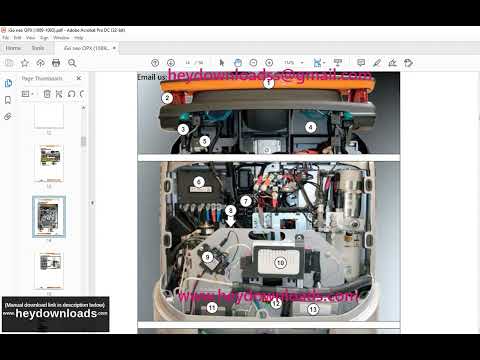Activate the Hand pan tool
The height and width of the screenshot is (360, 480).
[x=238, y=63]
